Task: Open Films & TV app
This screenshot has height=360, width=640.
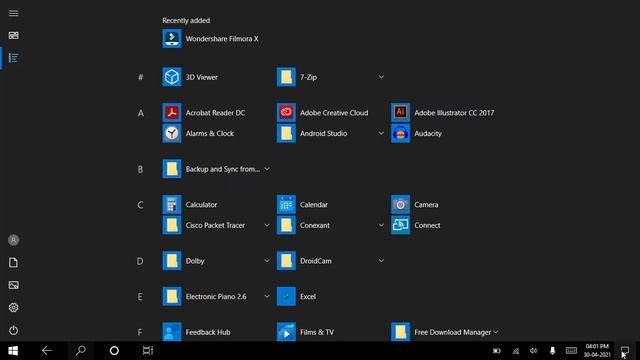Action: click(305, 332)
